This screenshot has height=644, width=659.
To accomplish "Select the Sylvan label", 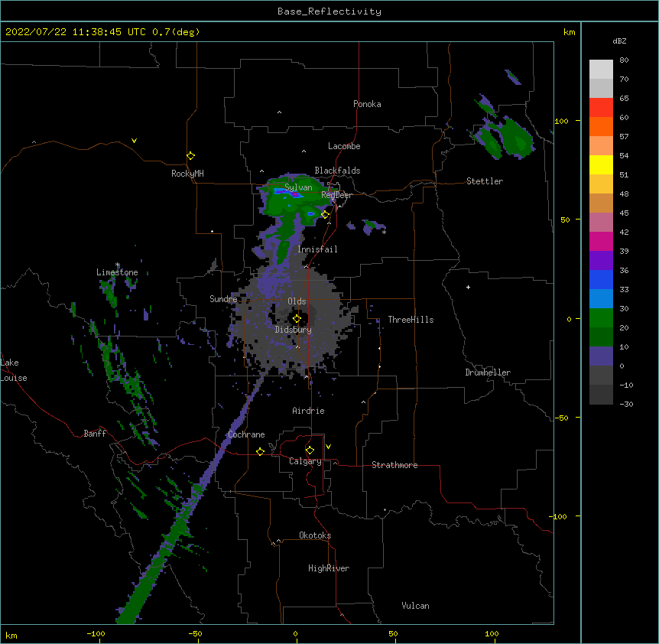I will click(298, 187).
